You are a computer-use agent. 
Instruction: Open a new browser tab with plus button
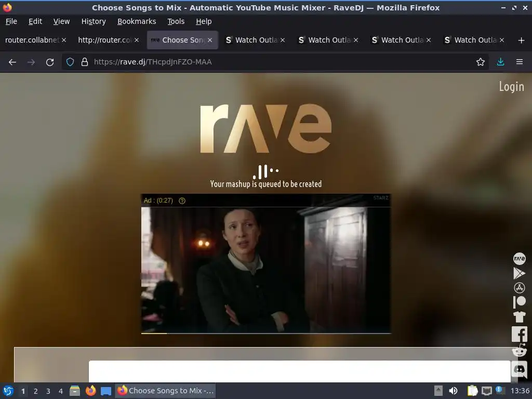[521, 41]
